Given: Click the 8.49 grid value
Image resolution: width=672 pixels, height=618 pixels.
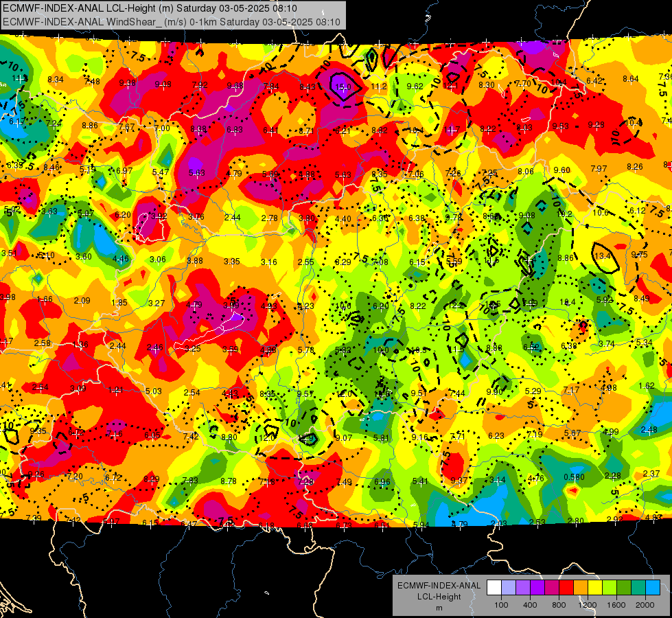Looking at the screenshot, I should click(642, 299).
